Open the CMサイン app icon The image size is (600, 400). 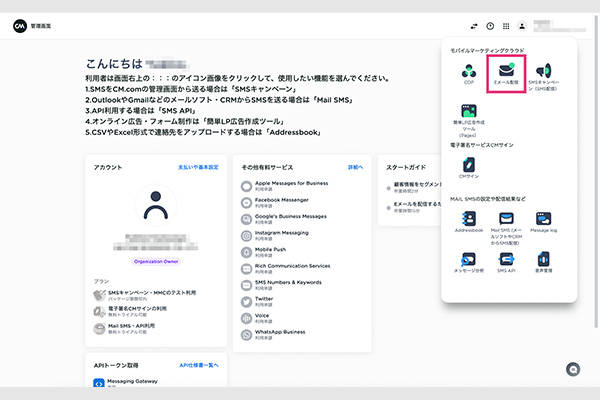467,165
